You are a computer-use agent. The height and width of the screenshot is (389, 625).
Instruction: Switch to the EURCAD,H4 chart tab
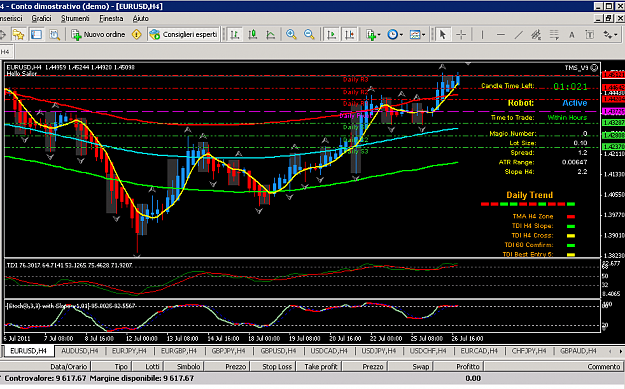(479, 351)
